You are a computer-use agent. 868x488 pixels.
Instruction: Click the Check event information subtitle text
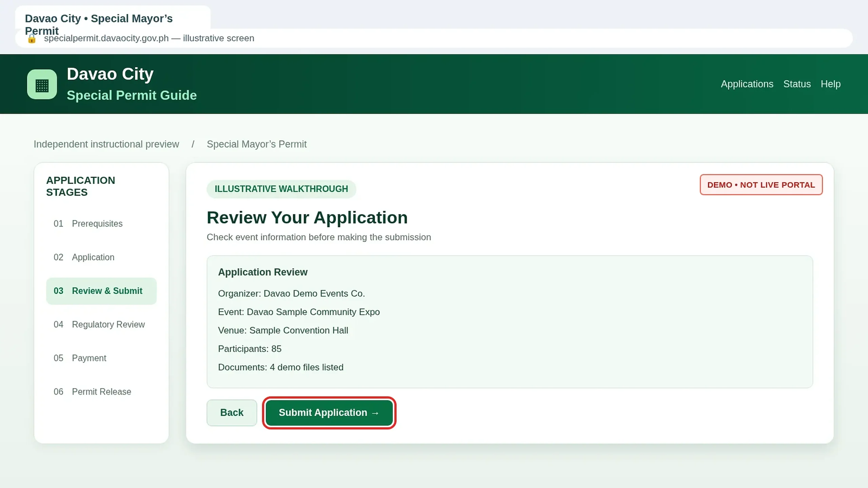(319, 237)
